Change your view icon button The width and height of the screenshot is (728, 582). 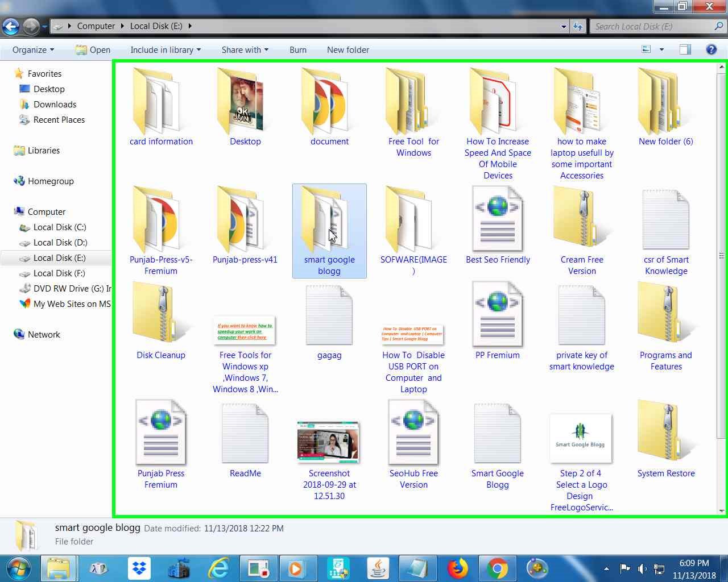(646, 49)
